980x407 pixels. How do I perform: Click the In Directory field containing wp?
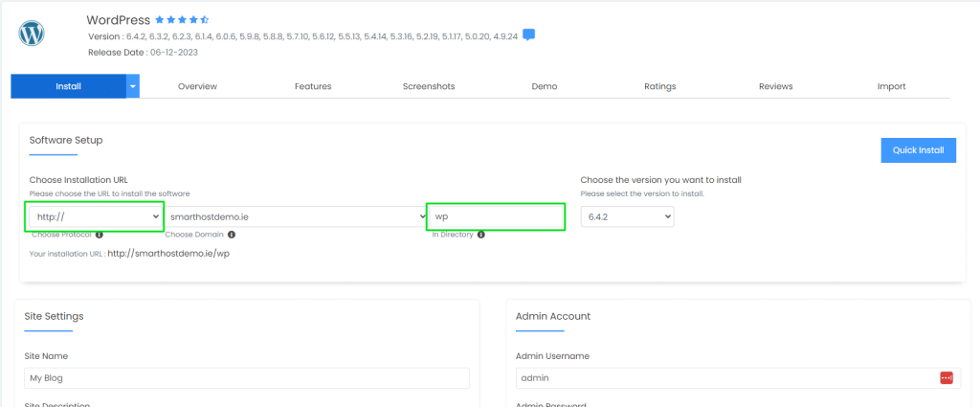495,216
